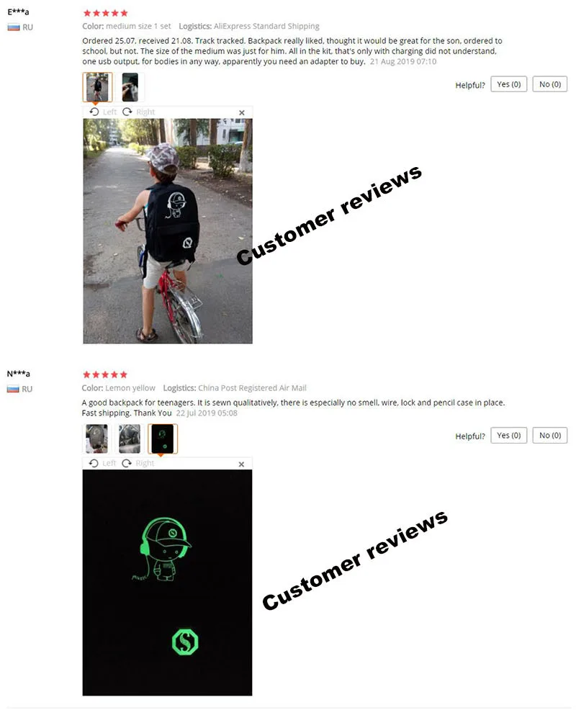Select the boy-on-bike thumbnail
The height and width of the screenshot is (728, 576).
pyautogui.click(x=97, y=87)
